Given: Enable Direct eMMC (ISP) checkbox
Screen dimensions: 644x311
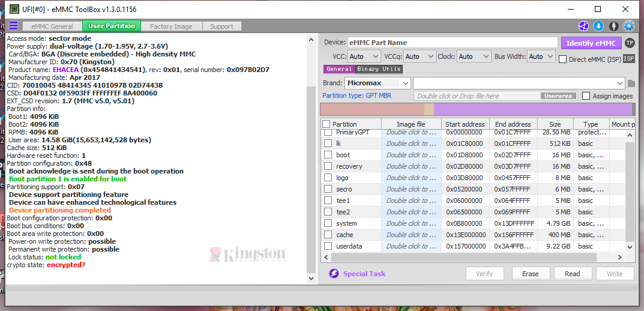Looking at the screenshot, I should pos(563,59).
